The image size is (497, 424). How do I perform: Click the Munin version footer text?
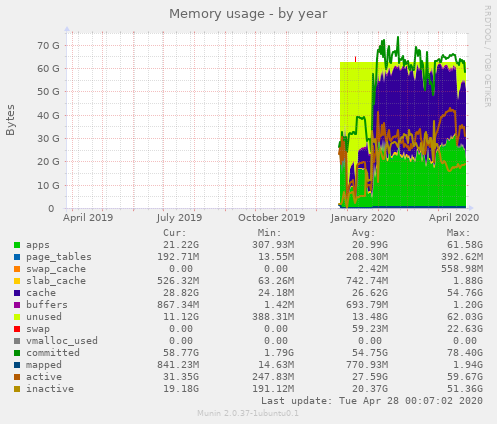pyautogui.click(x=248, y=414)
